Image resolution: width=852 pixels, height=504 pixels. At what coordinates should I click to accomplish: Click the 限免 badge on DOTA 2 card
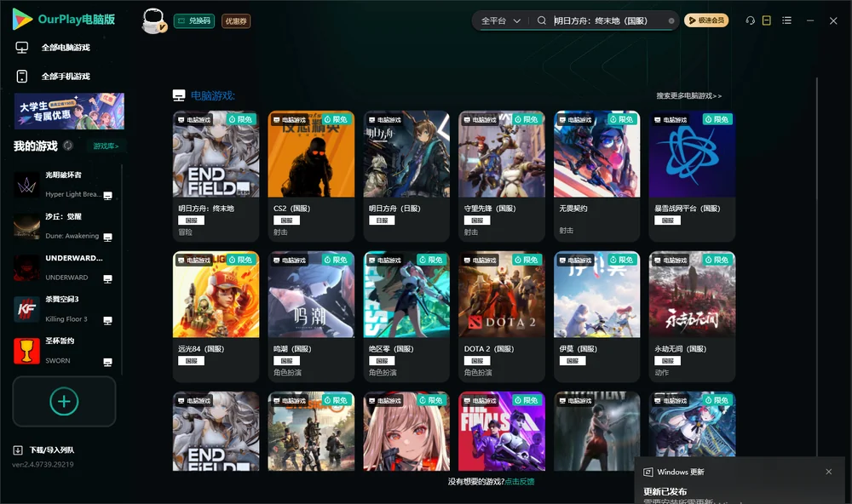point(527,260)
